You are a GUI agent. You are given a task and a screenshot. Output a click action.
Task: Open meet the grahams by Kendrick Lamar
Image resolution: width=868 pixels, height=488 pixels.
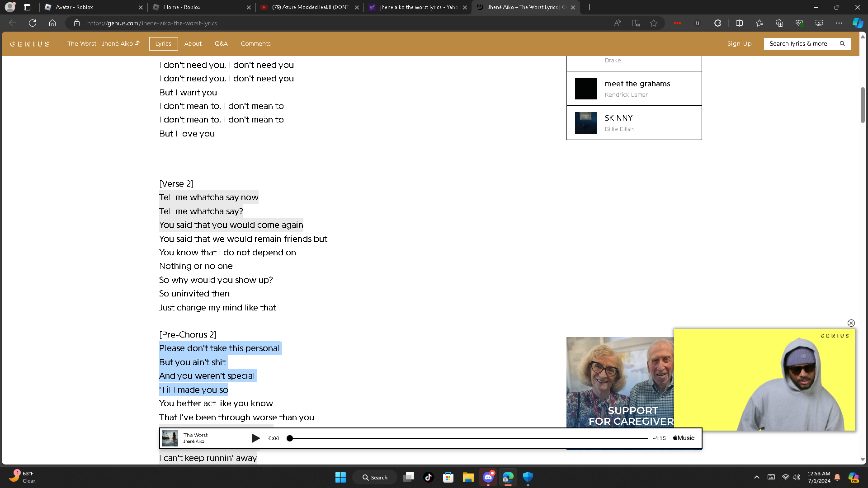[x=634, y=89]
